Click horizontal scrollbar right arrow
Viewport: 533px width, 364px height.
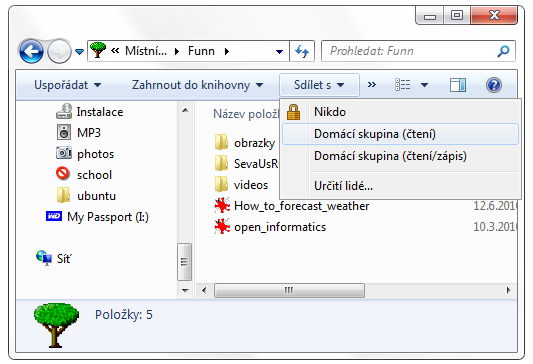pos(508,291)
